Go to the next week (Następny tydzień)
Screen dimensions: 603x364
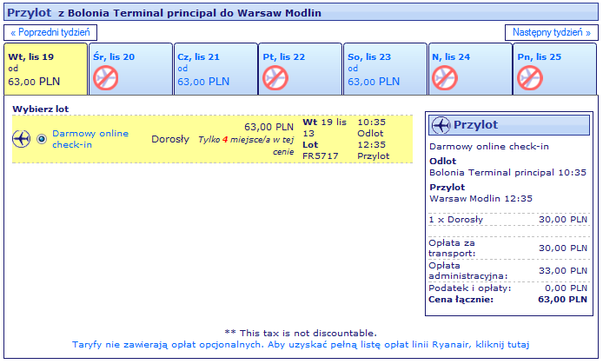pyautogui.click(x=552, y=33)
